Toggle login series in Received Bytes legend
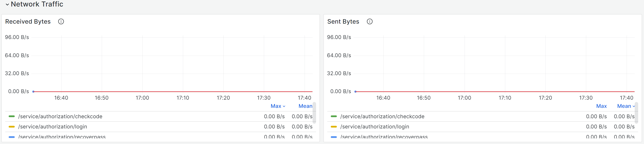The image size is (644, 144). click(x=53, y=127)
